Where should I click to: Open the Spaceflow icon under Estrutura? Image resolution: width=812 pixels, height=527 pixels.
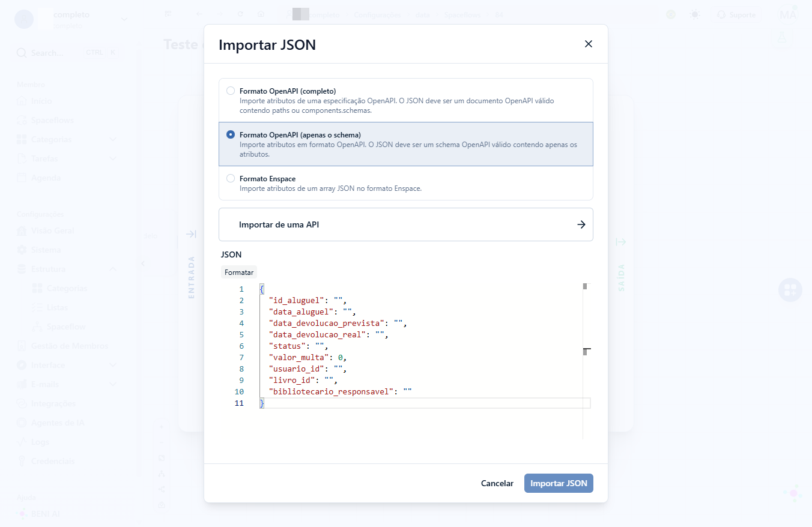[37, 327]
